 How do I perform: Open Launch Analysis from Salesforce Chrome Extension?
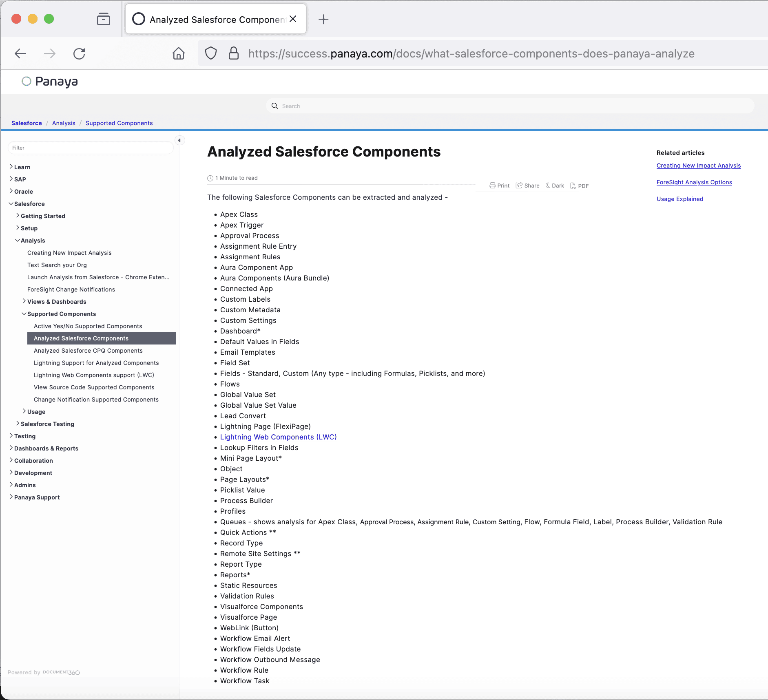pos(98,277)
